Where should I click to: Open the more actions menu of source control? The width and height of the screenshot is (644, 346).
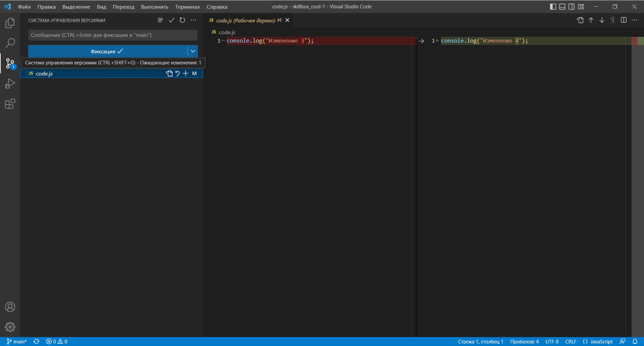pyautogui.click(x=193, y=20)
